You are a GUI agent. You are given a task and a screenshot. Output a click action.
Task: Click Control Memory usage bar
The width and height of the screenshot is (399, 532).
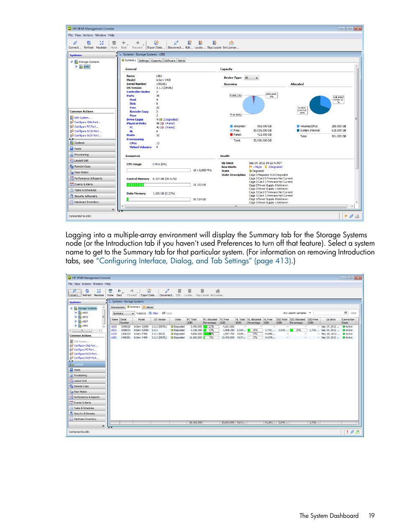tap(159, 185)
